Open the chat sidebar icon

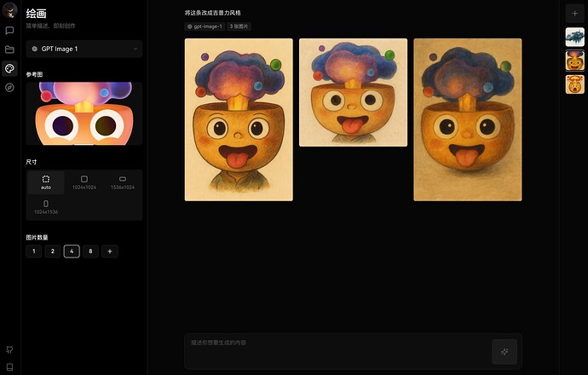9,31
